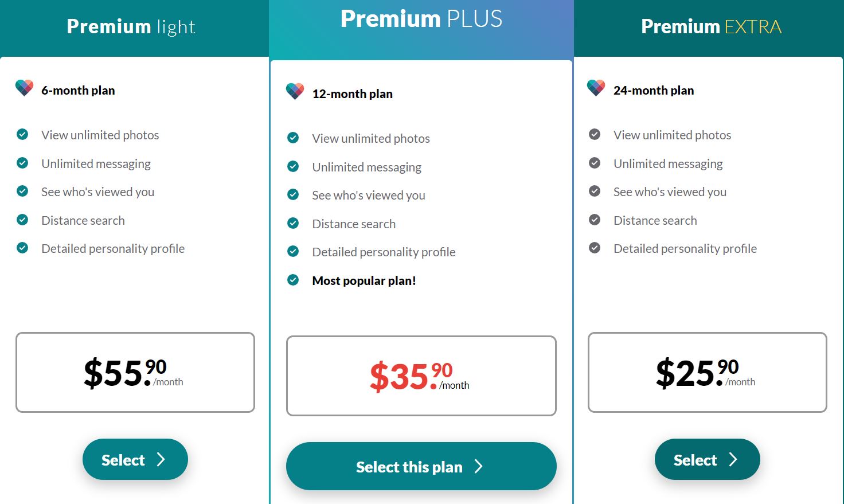Choose the Premium light Select button
The width and height of the screenshot is (844, 504).
tap(135, 459)
